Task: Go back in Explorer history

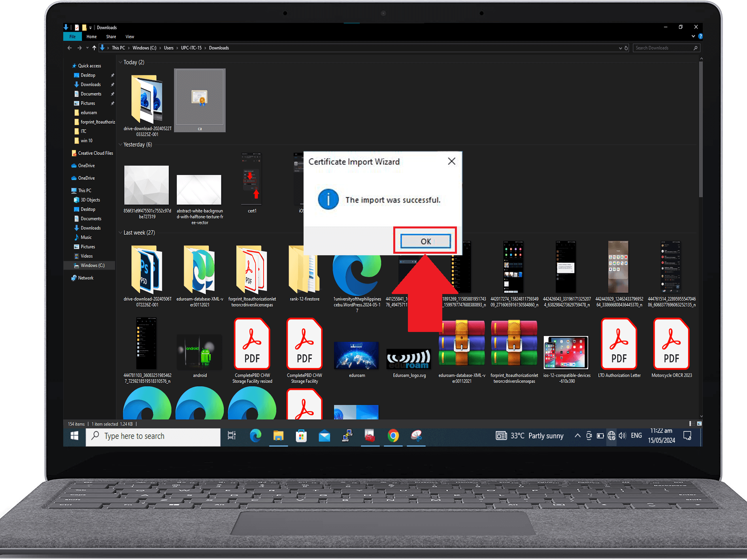Action: (70, 48)
